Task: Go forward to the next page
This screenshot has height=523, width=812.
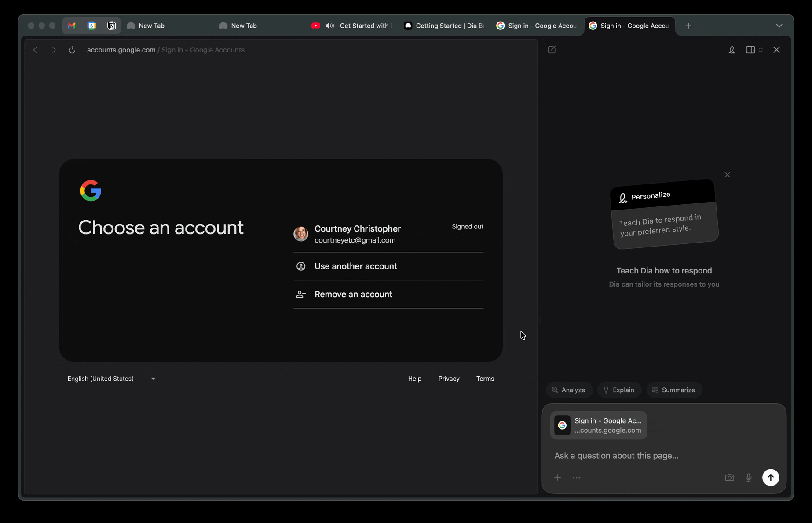Action: pyautogui.click(x=54, y=50)
